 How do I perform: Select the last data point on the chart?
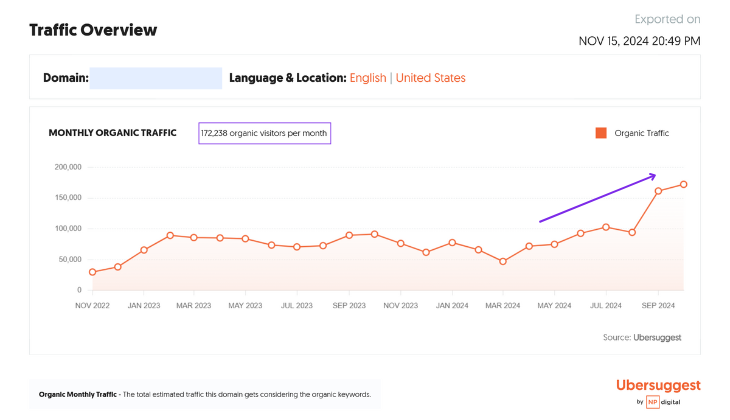point(684,184)
